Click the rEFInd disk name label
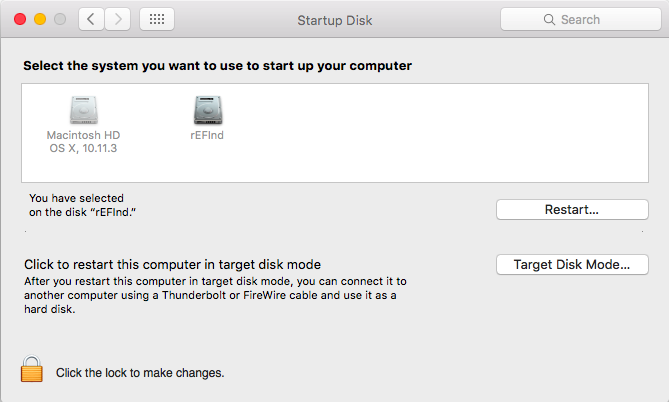The height and width of the screenshot is (402, 669). [207, 134]
